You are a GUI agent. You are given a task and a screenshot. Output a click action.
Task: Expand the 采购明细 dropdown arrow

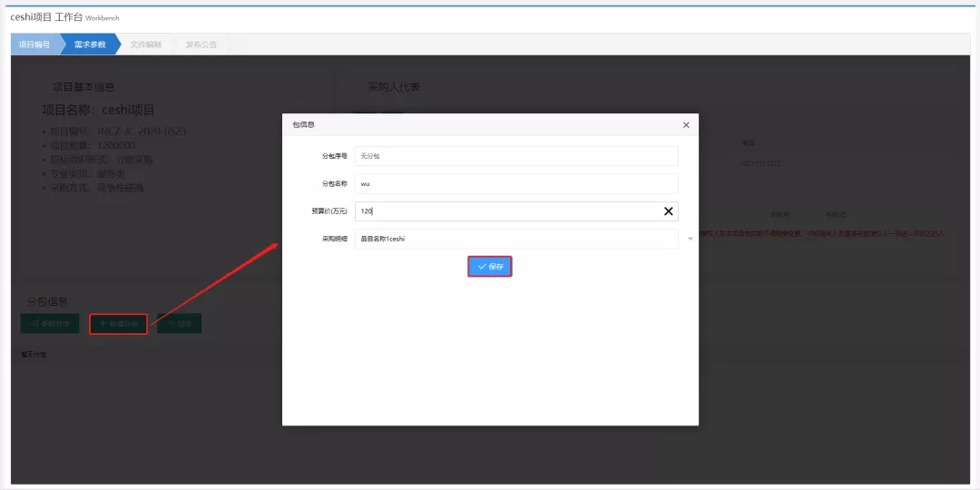[x=690, y=239]
